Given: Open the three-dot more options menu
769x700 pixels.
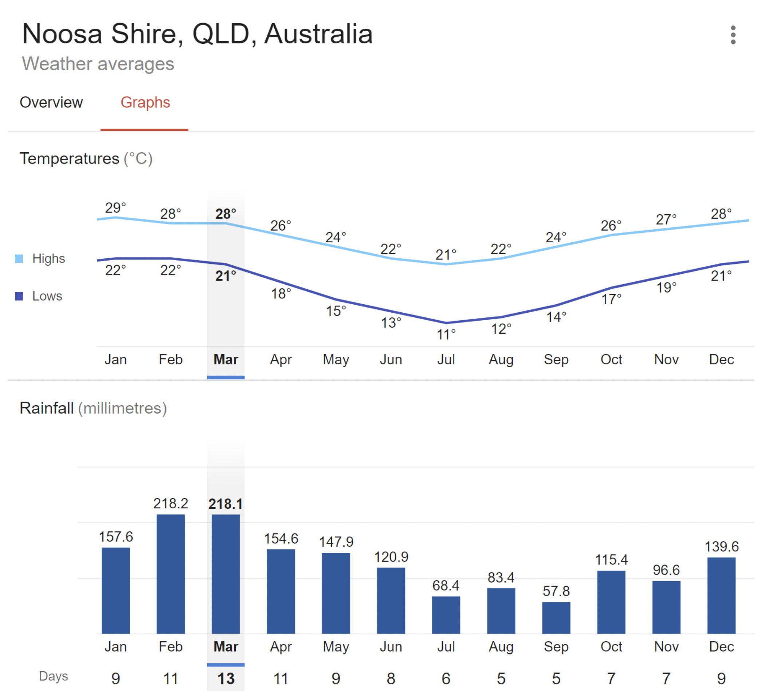Looking at the screenshot, I should pos(733,35).
